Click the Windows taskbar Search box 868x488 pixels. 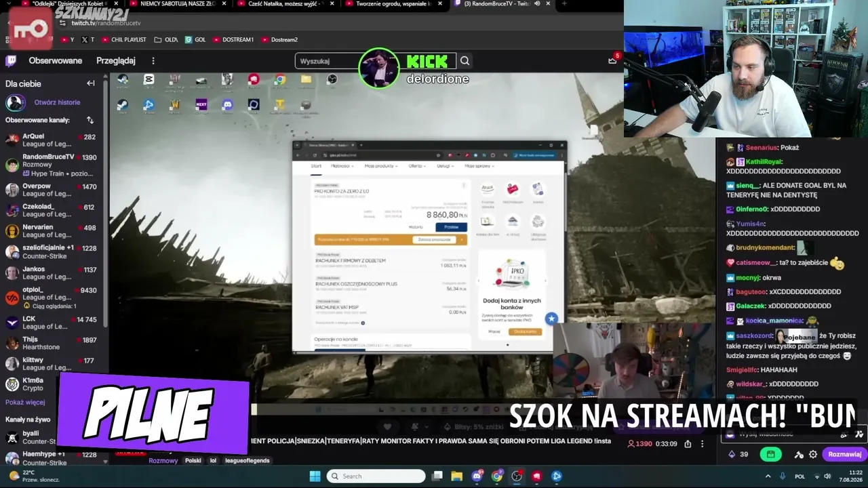[x=376, y=476]
